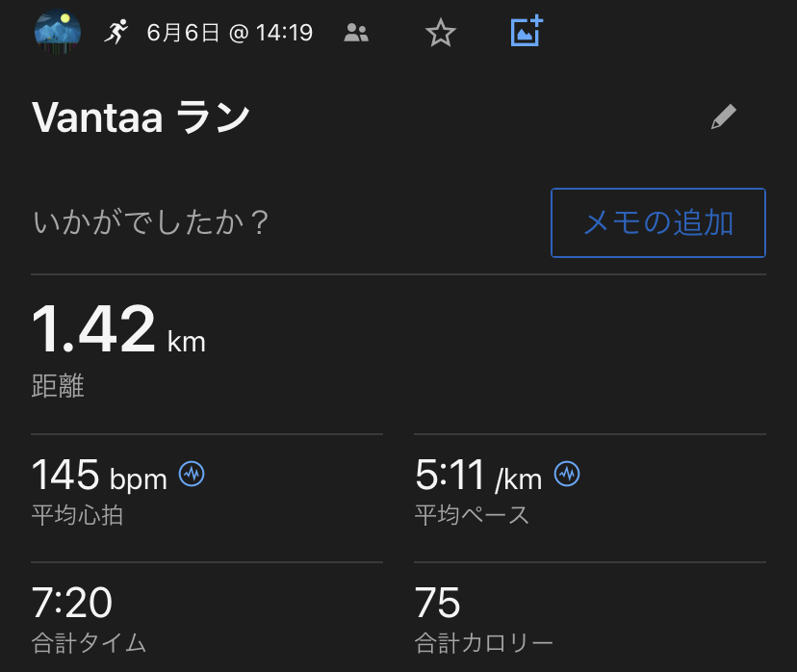Click the add photo icon
797x672 pixels.
coord(527,32)
